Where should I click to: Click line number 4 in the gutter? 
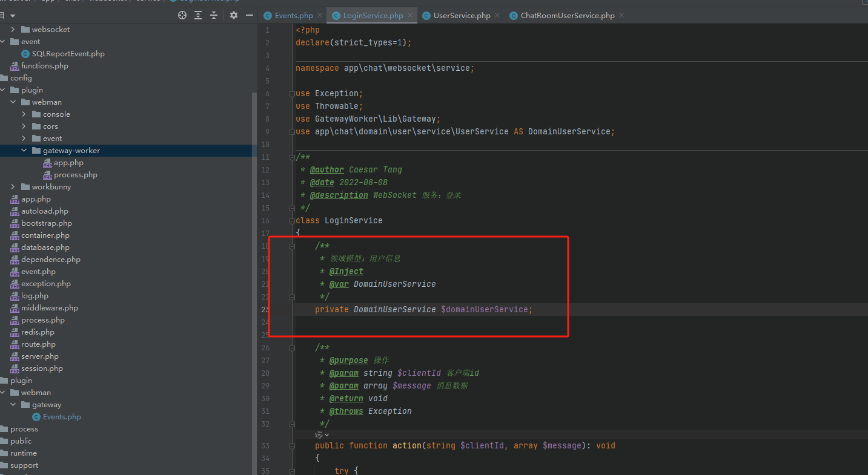(267, 68)
